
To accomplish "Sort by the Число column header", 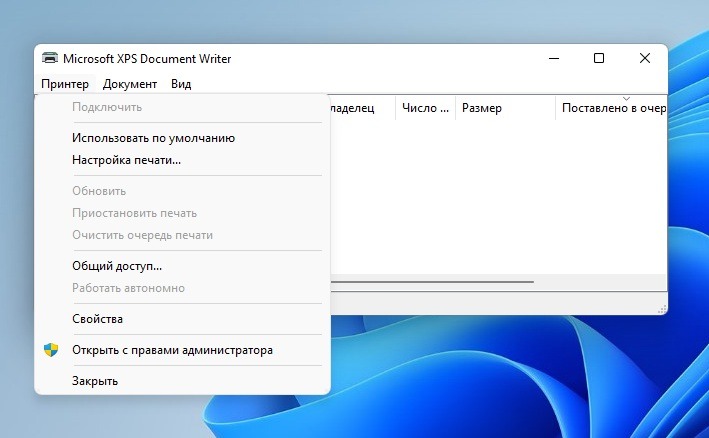I will [x=425, y=108].
